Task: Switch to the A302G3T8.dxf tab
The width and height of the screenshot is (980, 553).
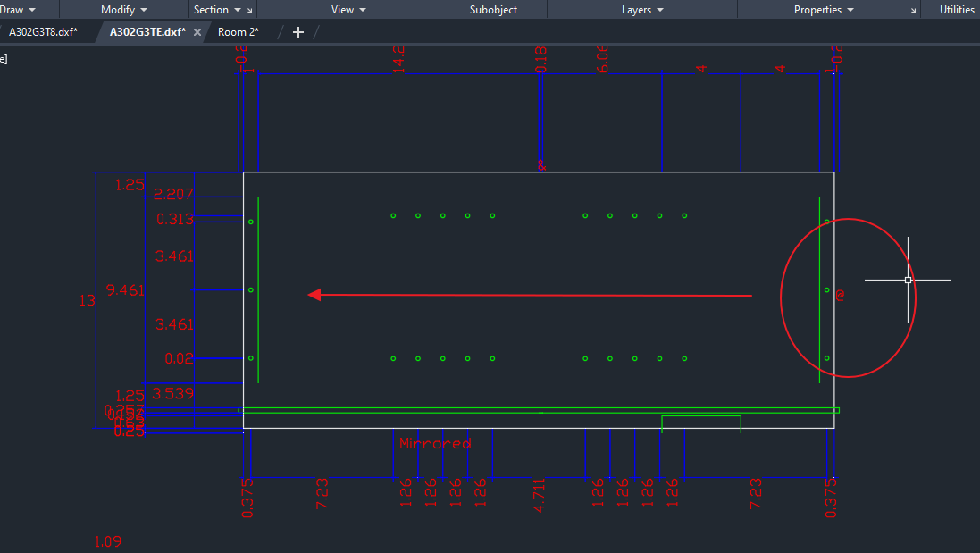Action: coord(44,32)
